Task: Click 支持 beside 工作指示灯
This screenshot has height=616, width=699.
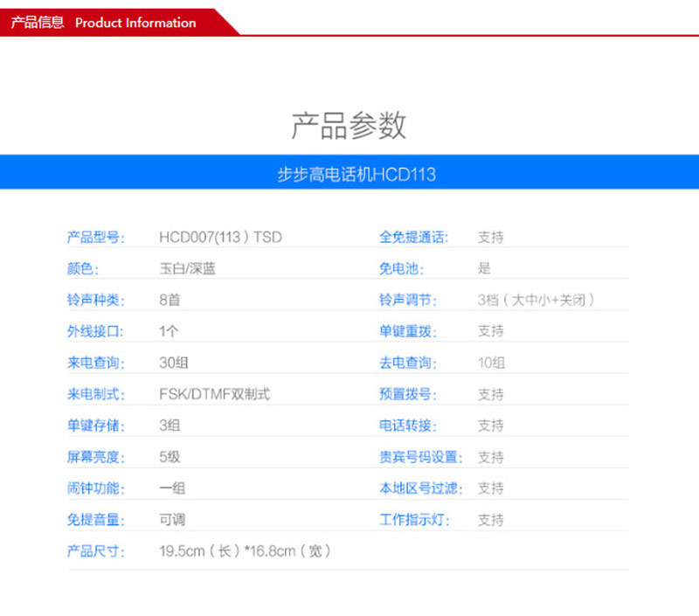Action: [491, 520]
